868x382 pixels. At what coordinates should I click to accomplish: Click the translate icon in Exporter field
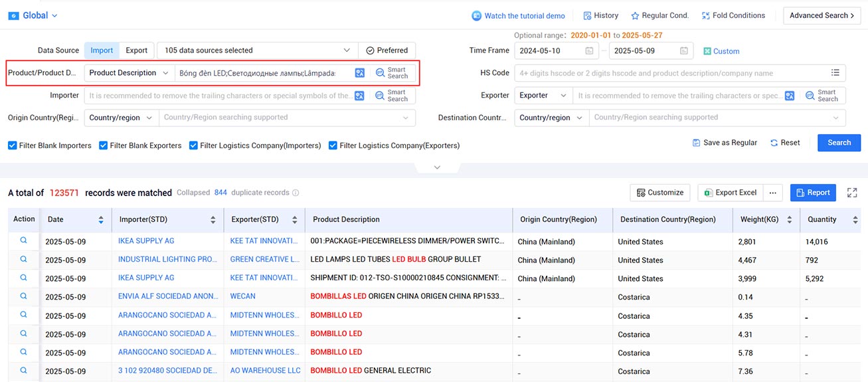(x=790, y=96)
